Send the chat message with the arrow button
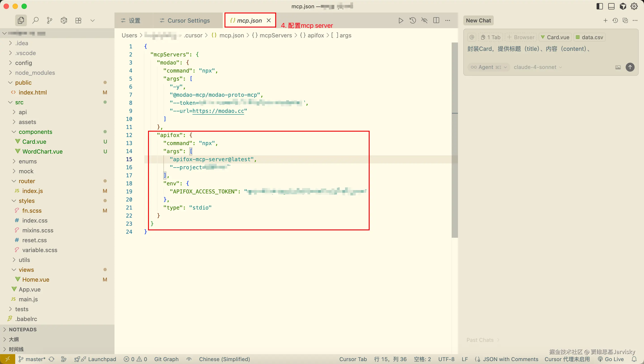Viewport: 644px width, 364px height. pos(630,67)
